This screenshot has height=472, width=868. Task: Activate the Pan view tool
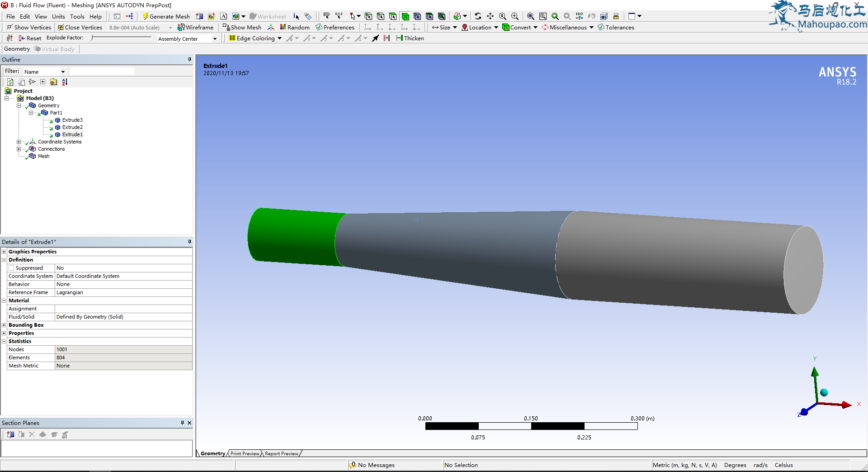pyautogui.click(x=490, y=16)
